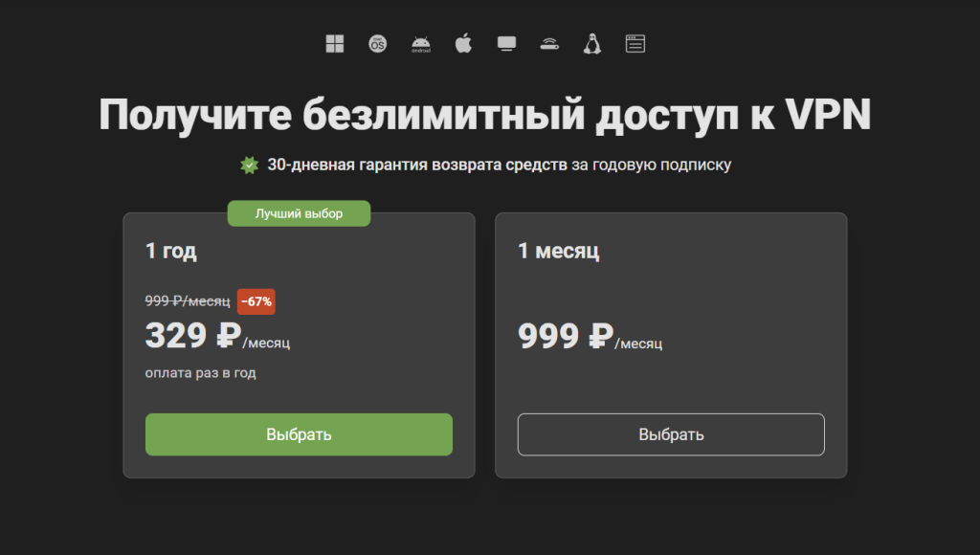The width and height of the screenshot is (980, 555).
Task: Click the browser extension window icon
Action: (635, 44)
